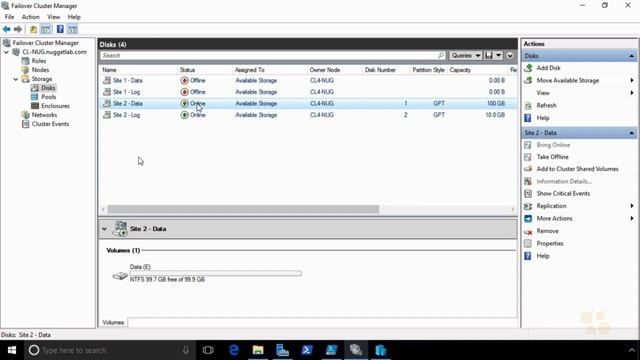The height and width of the screenshot is (360, 640).
Task: Click the Add Disk icon in Actions
Action: click(x=528, y=68)
